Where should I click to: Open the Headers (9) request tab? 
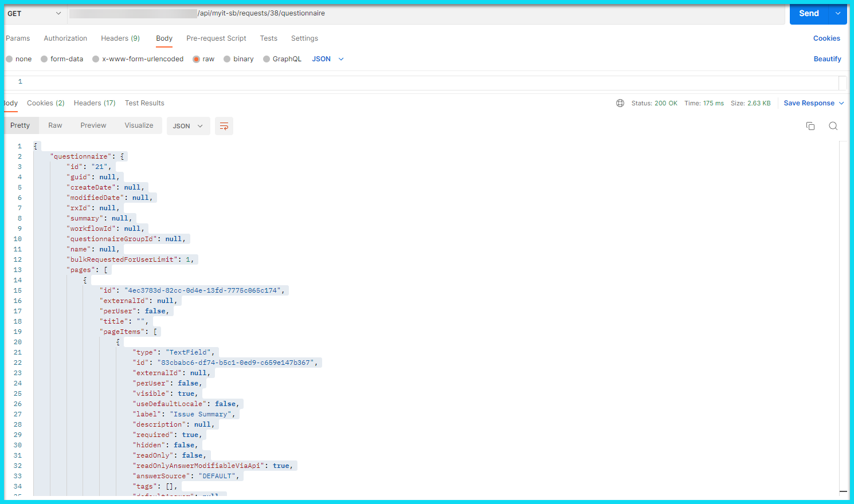tap(120, 38)
